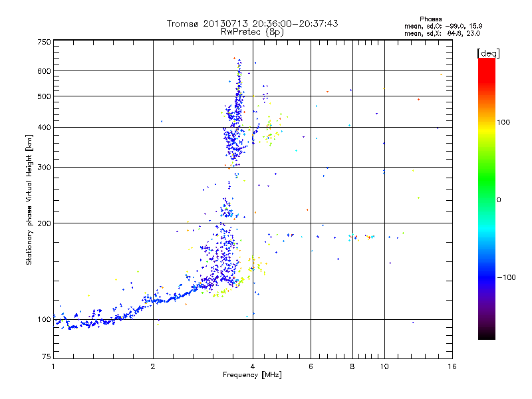Select the 'Phases' heading
532x399 pixels.
tap(430, 19)
